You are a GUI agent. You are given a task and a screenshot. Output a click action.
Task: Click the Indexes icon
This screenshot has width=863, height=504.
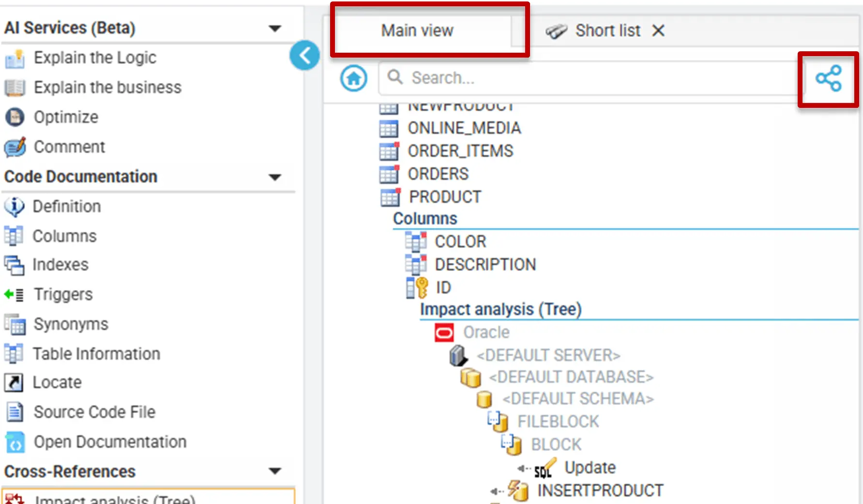(x=14, y=265)
